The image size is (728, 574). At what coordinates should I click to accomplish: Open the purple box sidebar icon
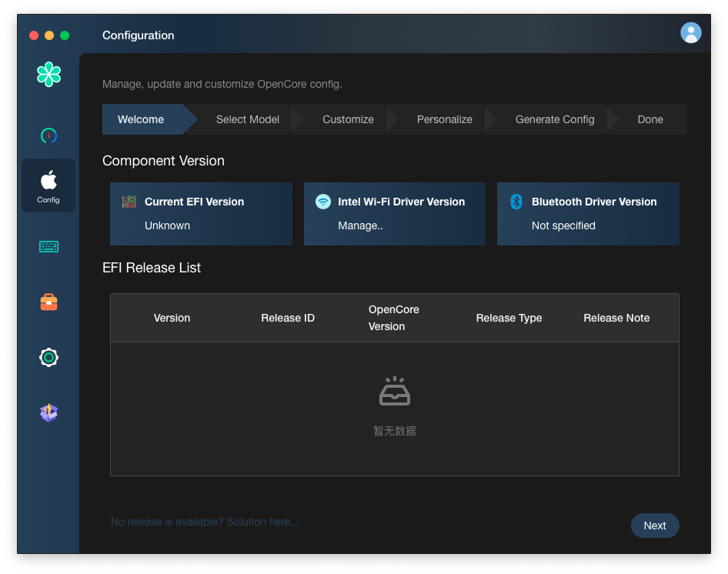[x=48, y=412]
